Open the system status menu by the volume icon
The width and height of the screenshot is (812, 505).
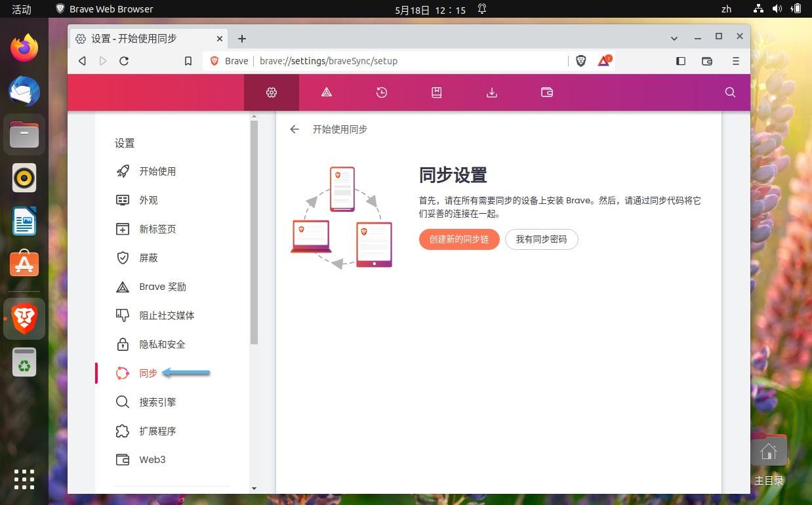tap(777, 9)
